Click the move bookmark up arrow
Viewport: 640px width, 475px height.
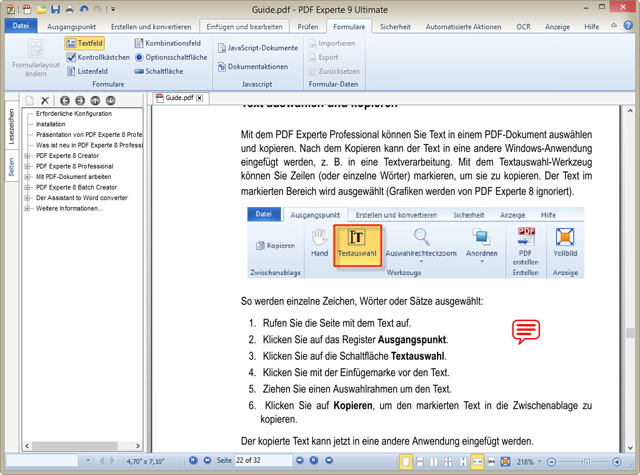pos(95,100)
